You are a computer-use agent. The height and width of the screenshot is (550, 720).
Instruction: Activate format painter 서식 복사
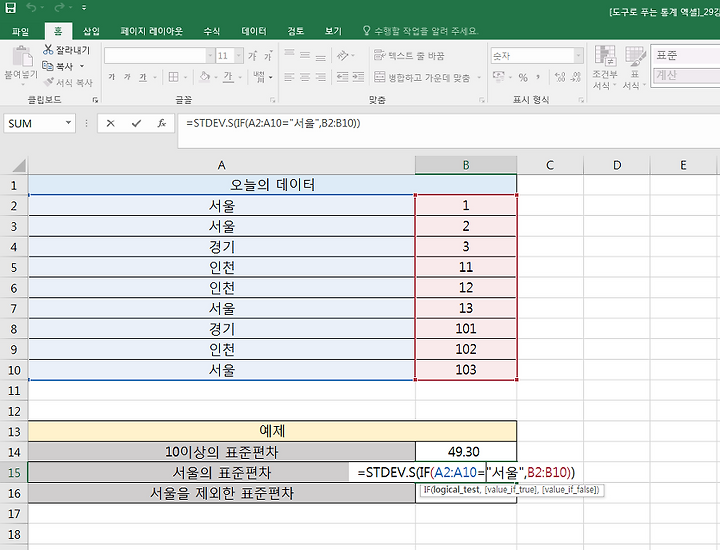(68, 83)
